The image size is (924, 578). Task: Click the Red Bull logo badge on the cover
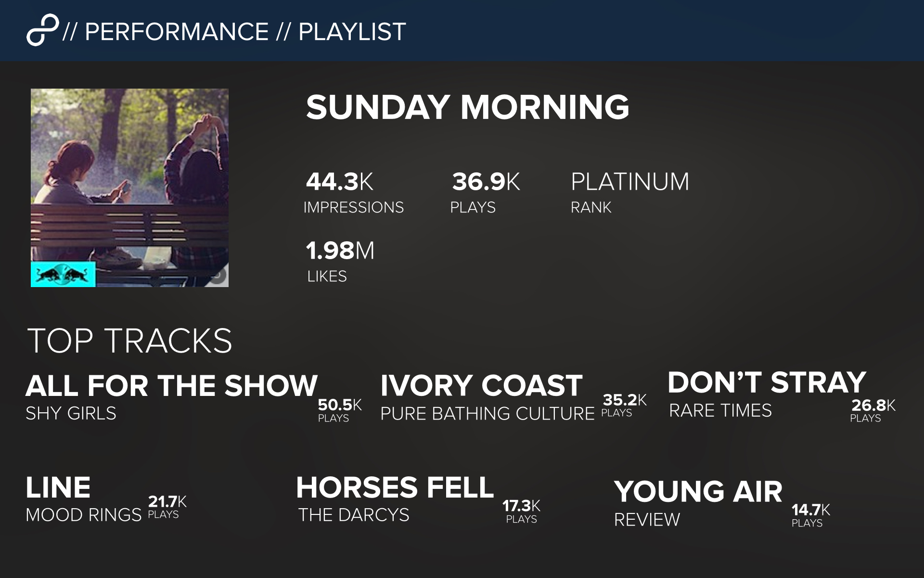(x=63, y=275)
